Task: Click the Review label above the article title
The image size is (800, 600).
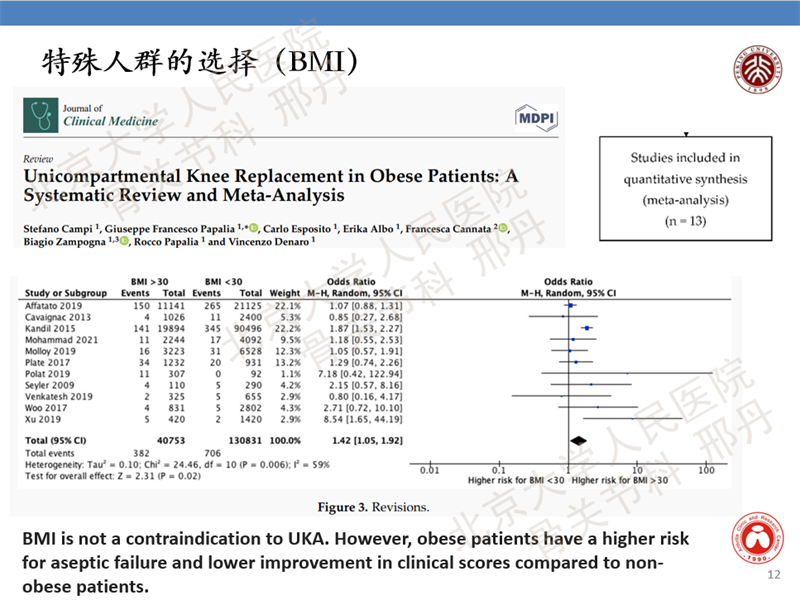Action: tap(36, 159)
